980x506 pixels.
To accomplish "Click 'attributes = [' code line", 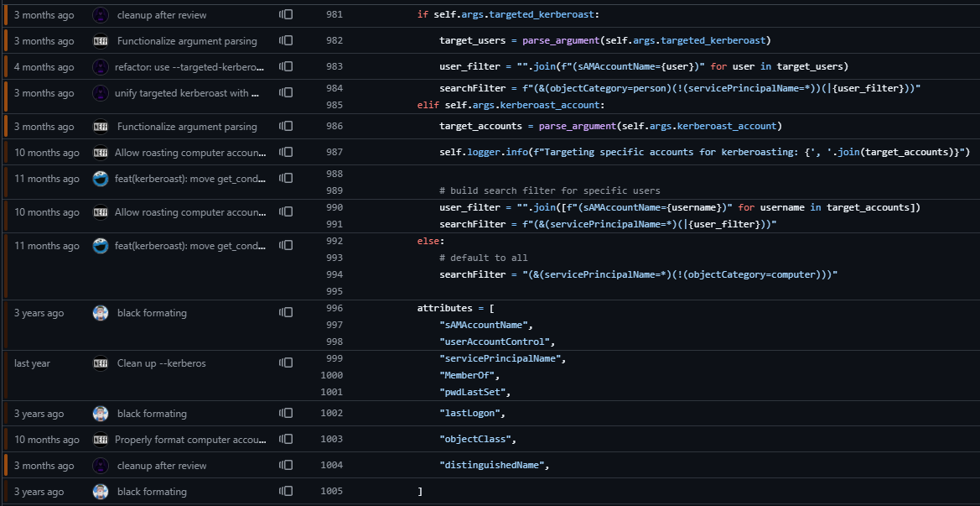I will click(455, 308).
